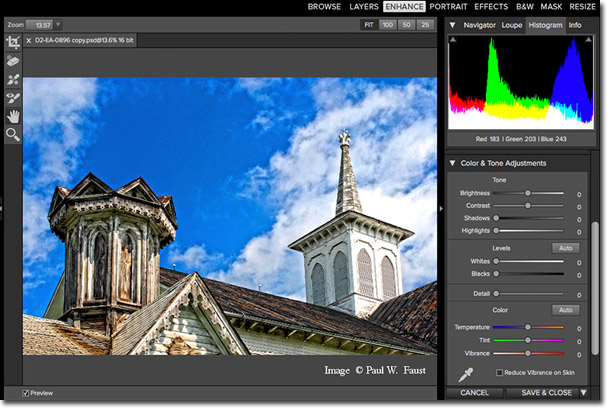Toggle shadow clipping triangle in histogram
610x410 pixels.
pyautogui.click(x=453, y=39)
